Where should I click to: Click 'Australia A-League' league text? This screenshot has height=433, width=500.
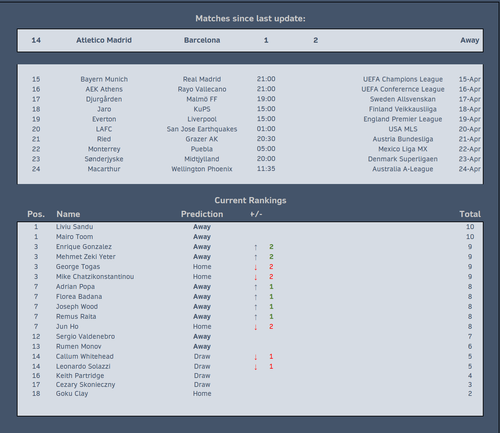403,169
